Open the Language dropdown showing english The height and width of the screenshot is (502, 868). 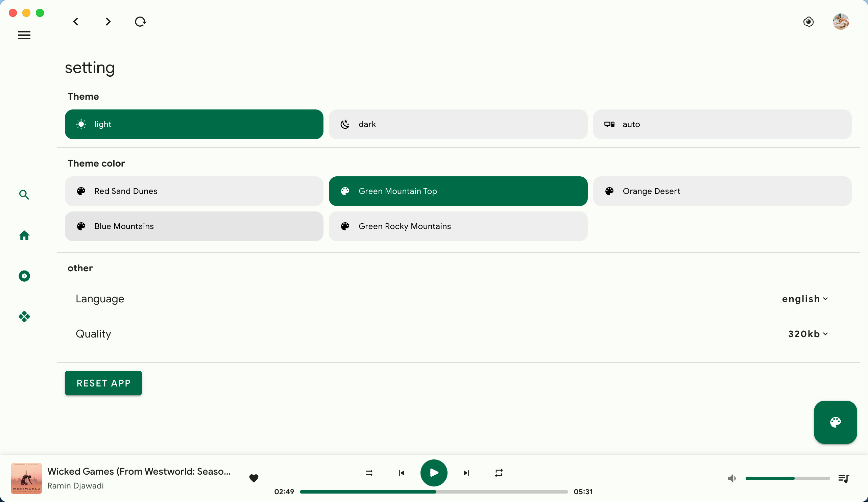click(x=805, y=299)
